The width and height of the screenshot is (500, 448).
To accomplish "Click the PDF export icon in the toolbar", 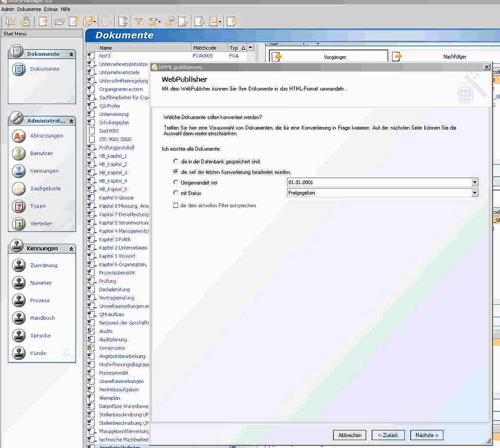I will click(x=183, y=21).
